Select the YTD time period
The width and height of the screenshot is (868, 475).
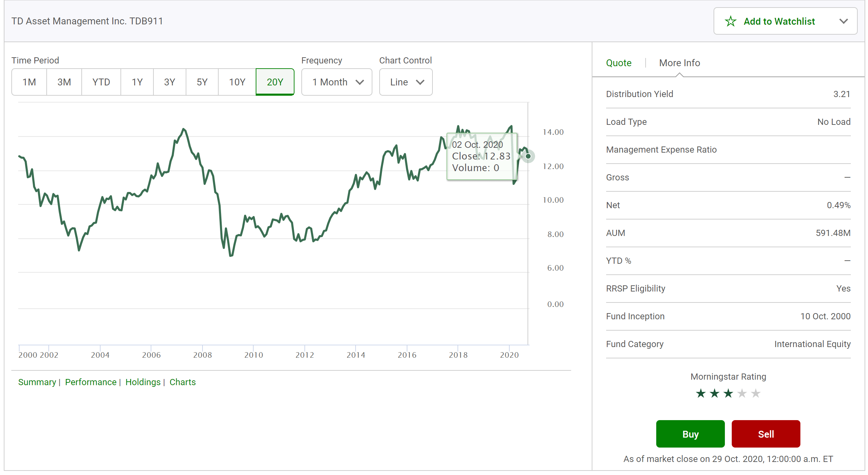tap(101, 82)
